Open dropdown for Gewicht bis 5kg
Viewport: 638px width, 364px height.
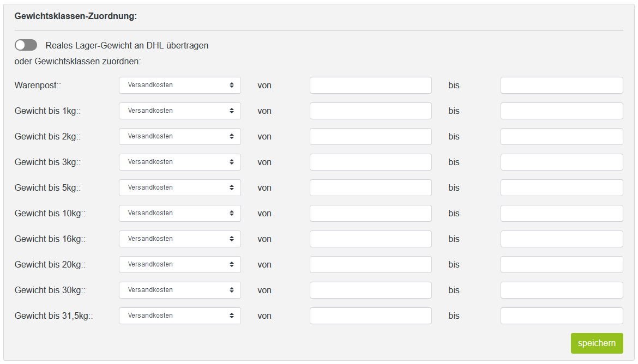[180, 188]
